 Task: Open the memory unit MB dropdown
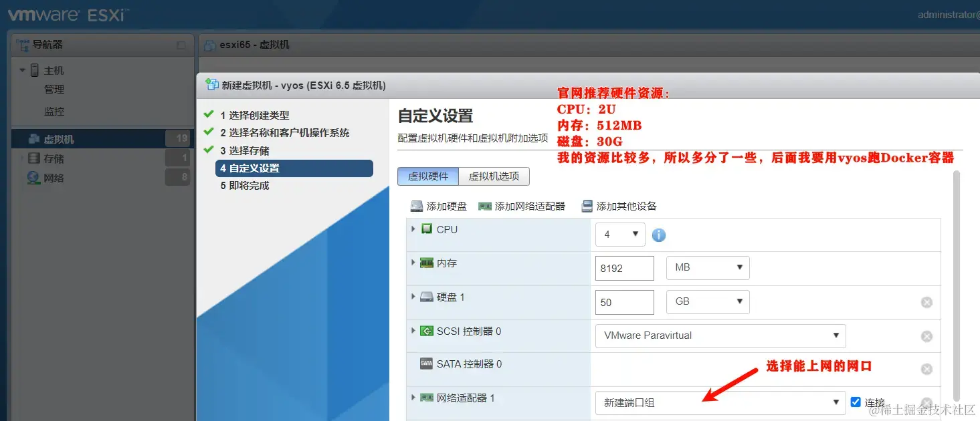(708, 268)
